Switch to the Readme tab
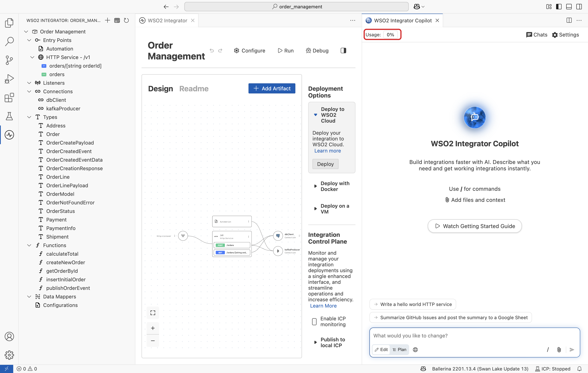 point(194,89)
